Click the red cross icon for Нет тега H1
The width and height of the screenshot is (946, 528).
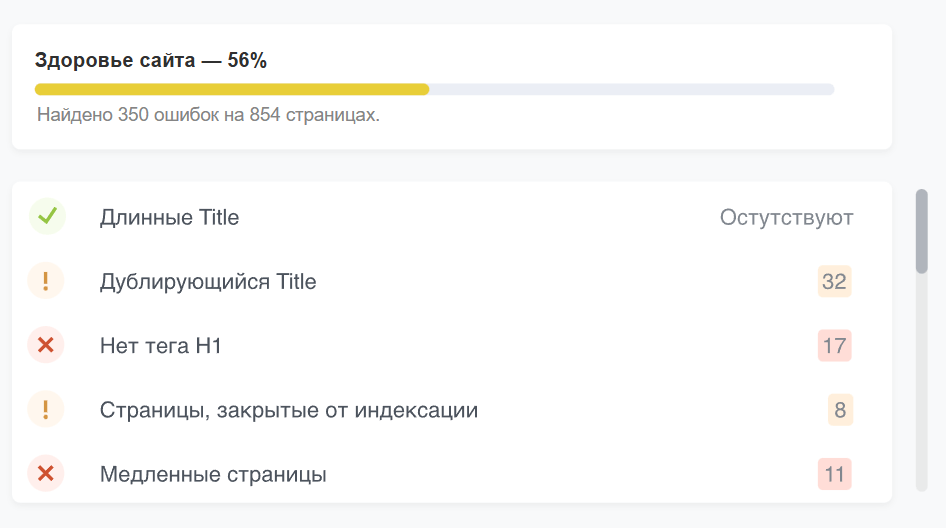[46, 345]
